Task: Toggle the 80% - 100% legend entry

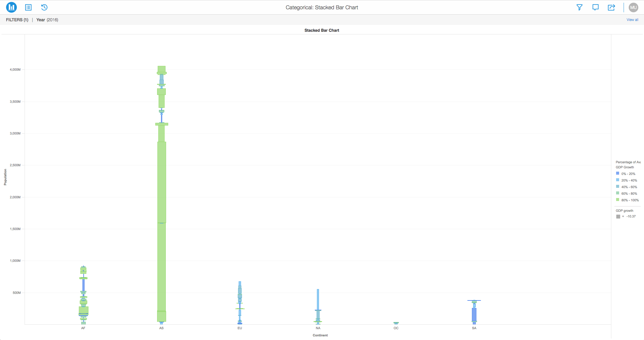Action: [630, 200]
